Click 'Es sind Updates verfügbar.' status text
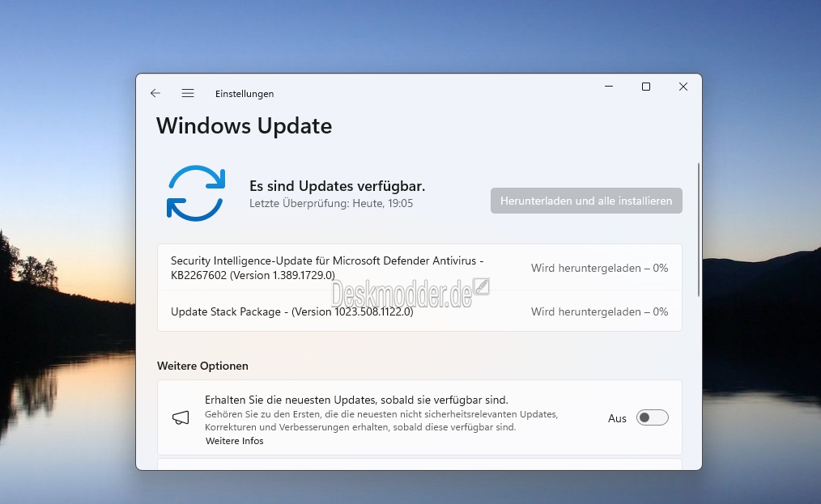The height and width of the screenshot is (504, 821). [x=337, y=186]
